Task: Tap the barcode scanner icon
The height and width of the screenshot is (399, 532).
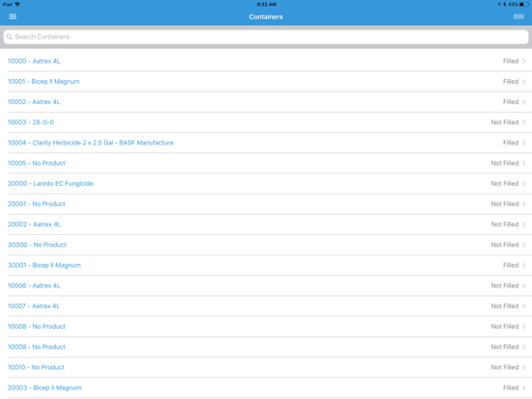Action: click(x=519, y=16)
